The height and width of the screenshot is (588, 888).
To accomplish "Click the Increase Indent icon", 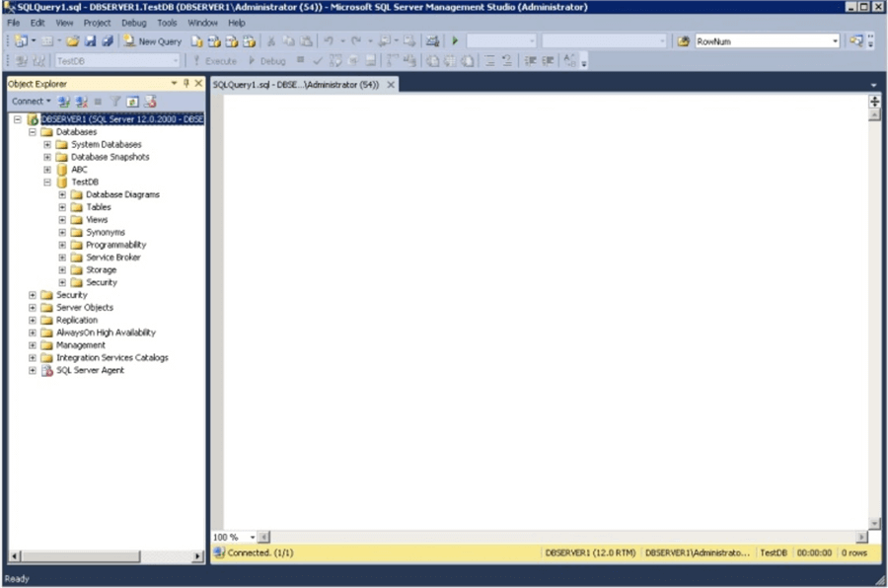I will (x=548, y=60).
